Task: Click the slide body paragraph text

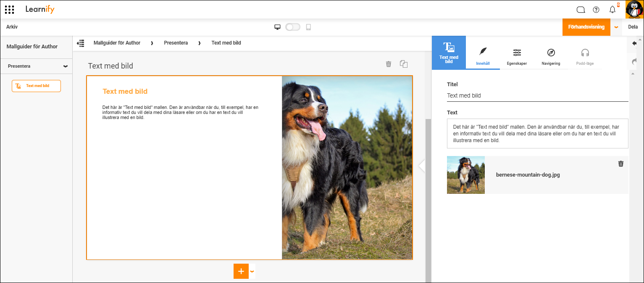Action: point(181,112)
